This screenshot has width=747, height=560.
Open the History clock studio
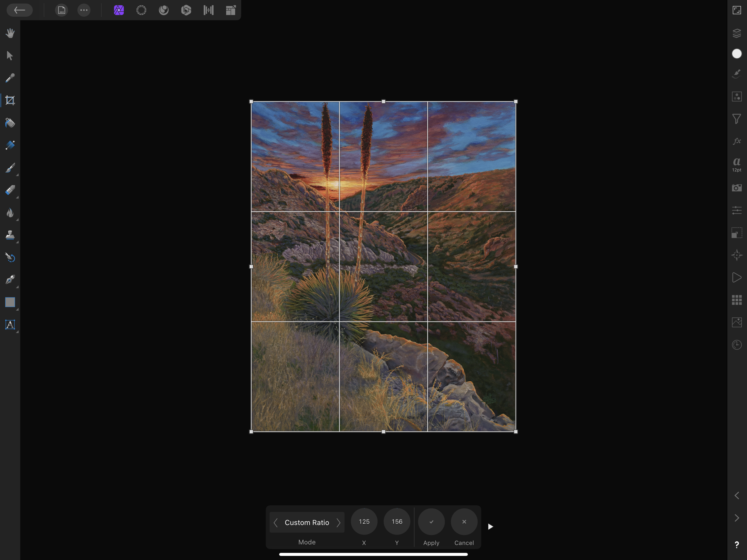coord(737,345)
